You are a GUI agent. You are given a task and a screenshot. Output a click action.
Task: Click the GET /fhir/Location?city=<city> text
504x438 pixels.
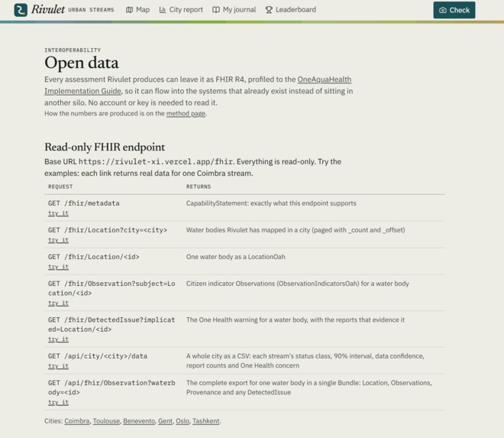108,230
